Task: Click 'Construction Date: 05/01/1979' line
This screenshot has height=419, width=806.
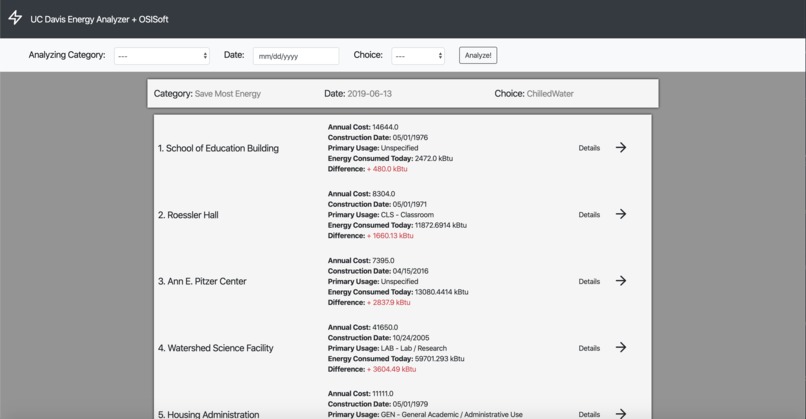Action: pyautogui.click(x=378, y=405)
